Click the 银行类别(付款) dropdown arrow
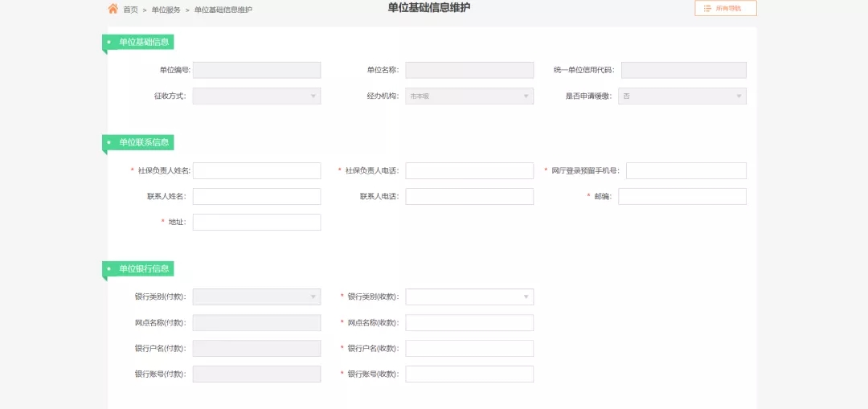Screen dimensions: 868x409 click(313, 297)
